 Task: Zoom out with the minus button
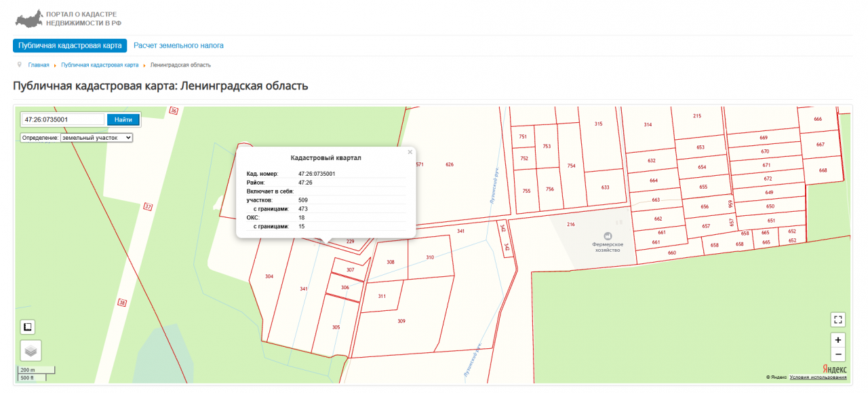[838, 354]
